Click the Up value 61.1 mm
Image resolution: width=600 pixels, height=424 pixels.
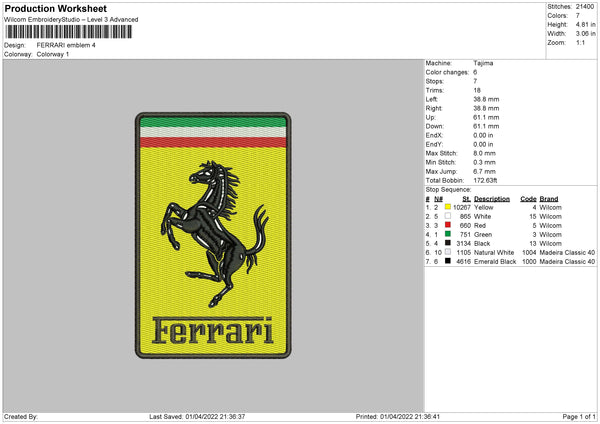[486, 117]
